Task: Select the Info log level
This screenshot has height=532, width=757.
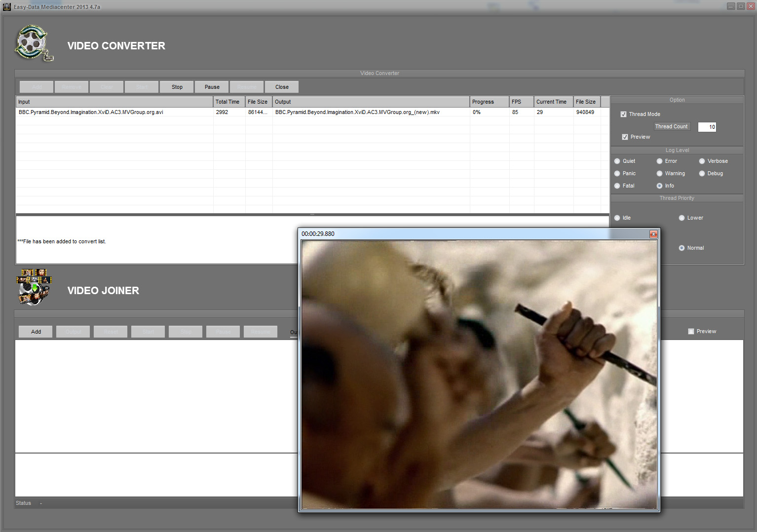Action: [x=659, y=186]
